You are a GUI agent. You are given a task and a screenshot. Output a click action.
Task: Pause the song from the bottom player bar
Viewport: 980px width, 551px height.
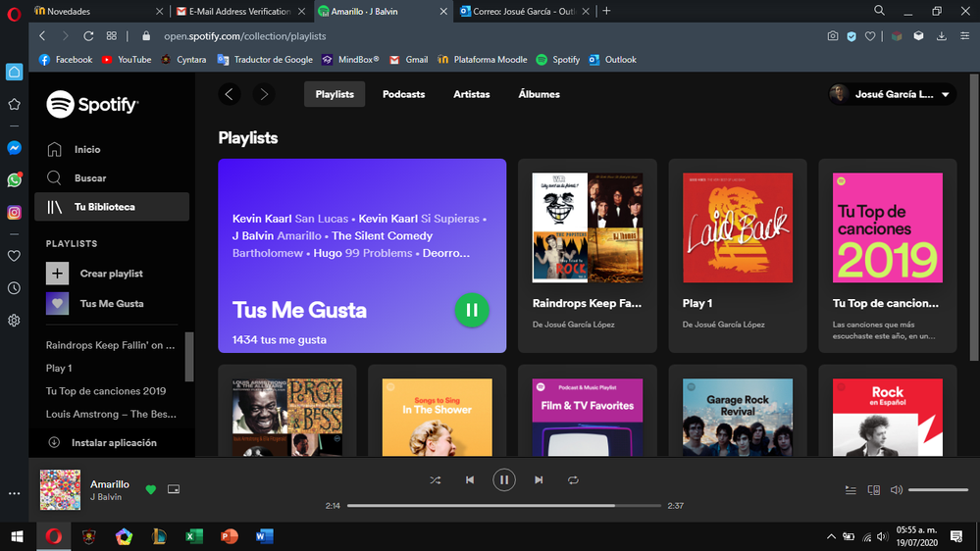504,479
